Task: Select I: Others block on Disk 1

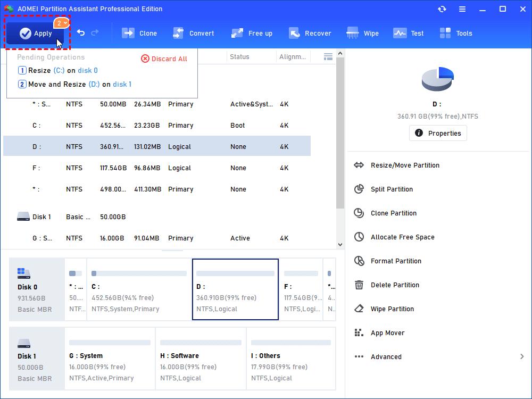Action: (291, 358)
